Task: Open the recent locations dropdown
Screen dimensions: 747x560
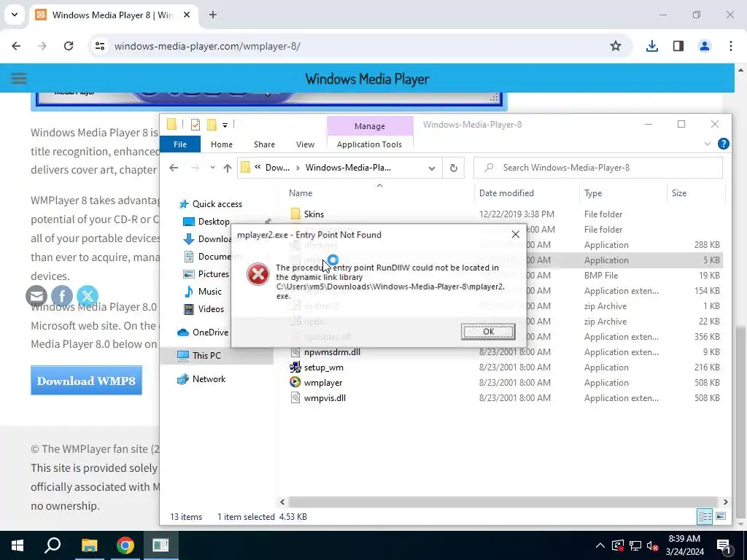Action: tap(212, 168)
